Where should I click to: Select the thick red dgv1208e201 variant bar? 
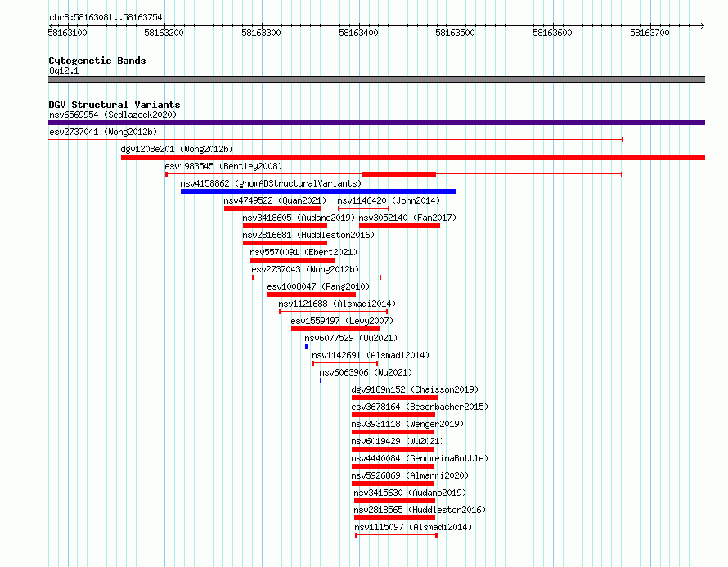(x=413, y=157)
